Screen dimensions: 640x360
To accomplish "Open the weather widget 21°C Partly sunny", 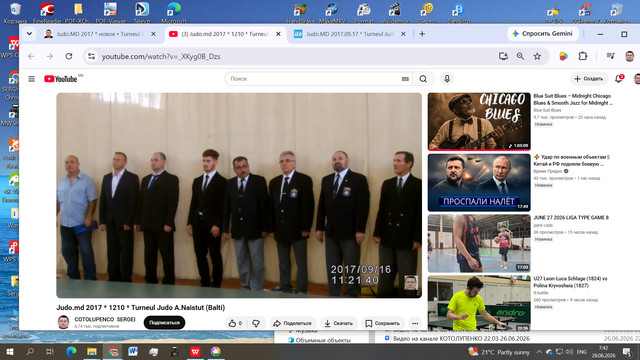I will click(x=500, y=351).
